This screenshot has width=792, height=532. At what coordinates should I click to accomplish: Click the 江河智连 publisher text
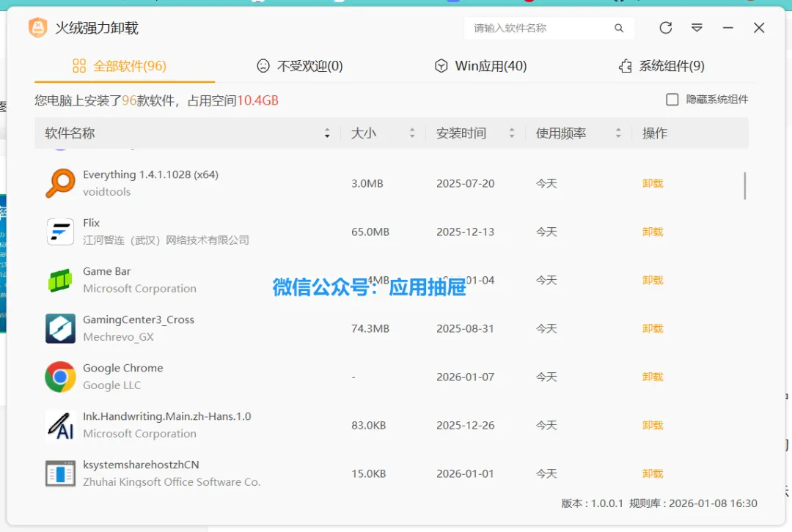(x=166, y=240)
